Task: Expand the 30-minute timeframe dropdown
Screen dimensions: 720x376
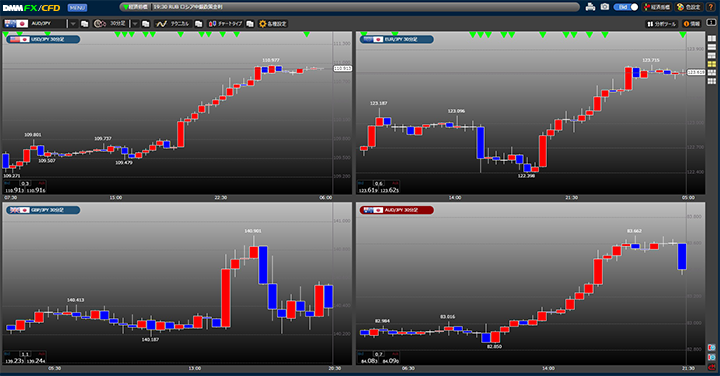Action: point(135,23)
